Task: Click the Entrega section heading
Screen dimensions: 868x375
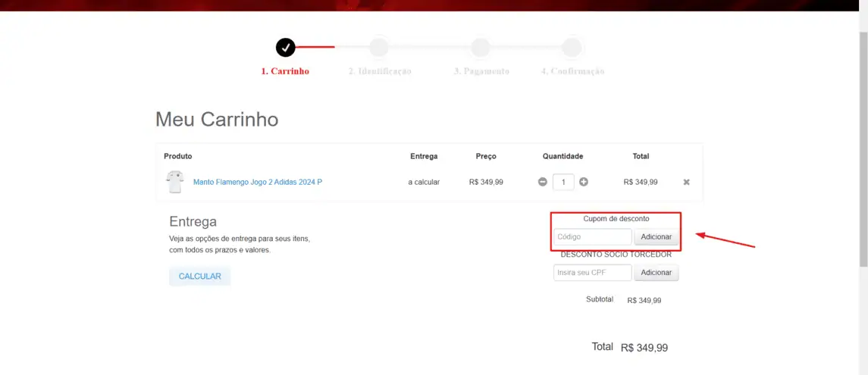Action: pos(193,222)
